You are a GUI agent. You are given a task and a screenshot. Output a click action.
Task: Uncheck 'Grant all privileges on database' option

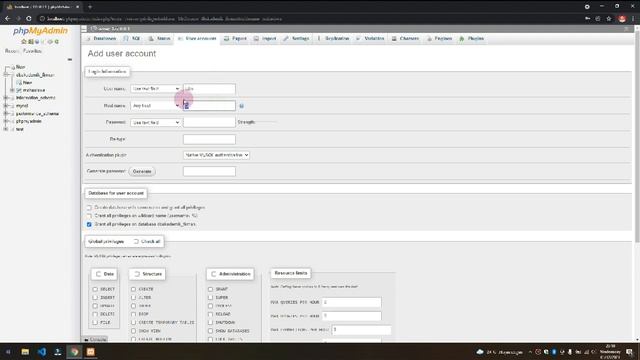click(89, 224)
